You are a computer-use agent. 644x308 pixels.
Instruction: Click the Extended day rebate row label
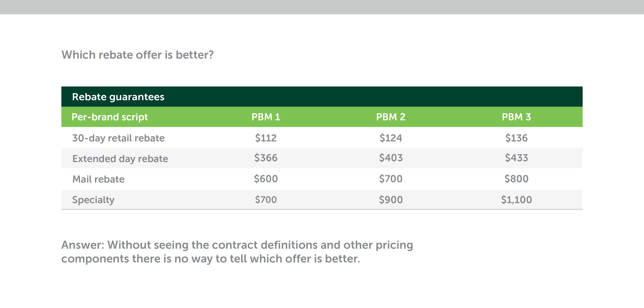pos(120,159)
